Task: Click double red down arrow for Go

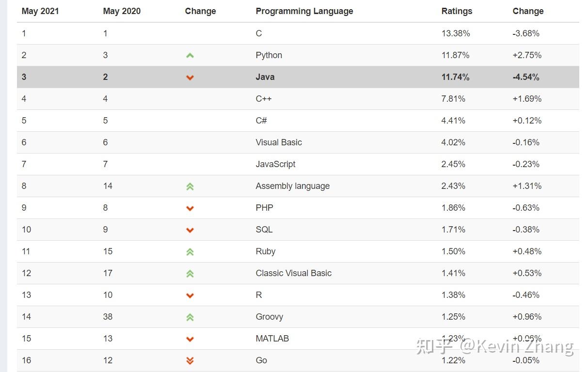Action: [x=190, y=361]
